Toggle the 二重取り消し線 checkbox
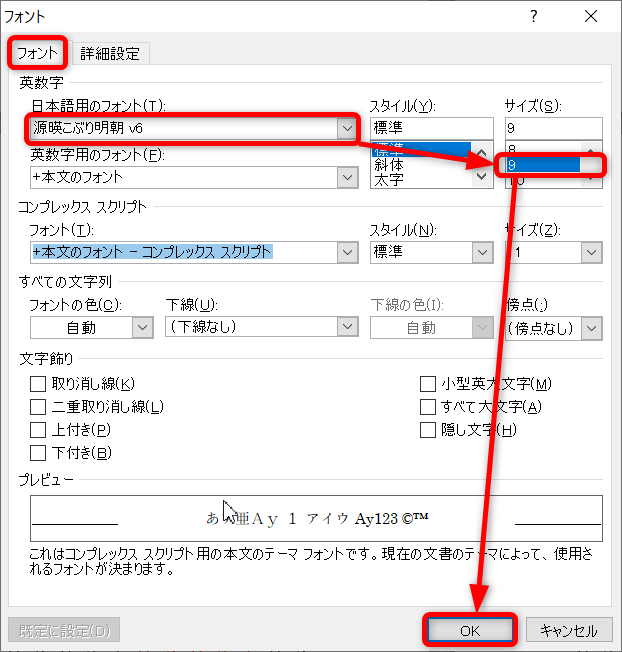The image size is (622, 652). pos(38,407)
